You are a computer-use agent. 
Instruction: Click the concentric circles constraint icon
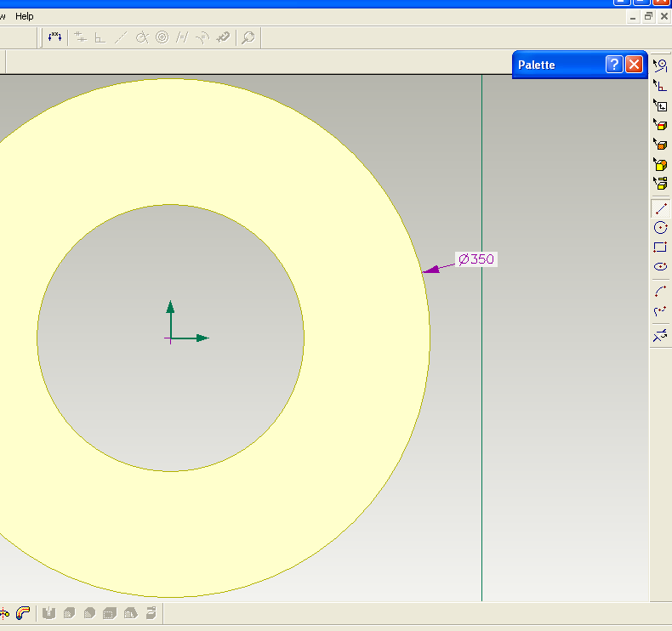(x=162, y=37)
